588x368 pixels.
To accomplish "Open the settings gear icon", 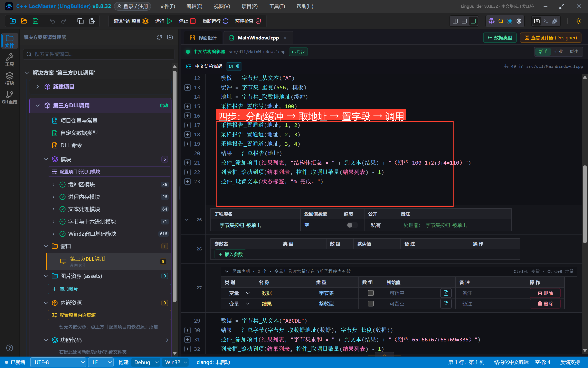I will pos(519,21).
